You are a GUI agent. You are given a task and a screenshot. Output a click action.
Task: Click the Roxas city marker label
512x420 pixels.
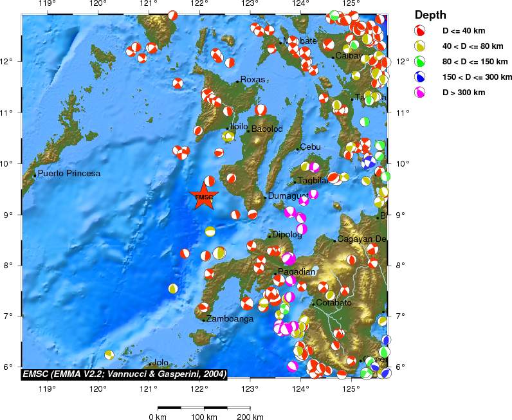click(253, 80)
